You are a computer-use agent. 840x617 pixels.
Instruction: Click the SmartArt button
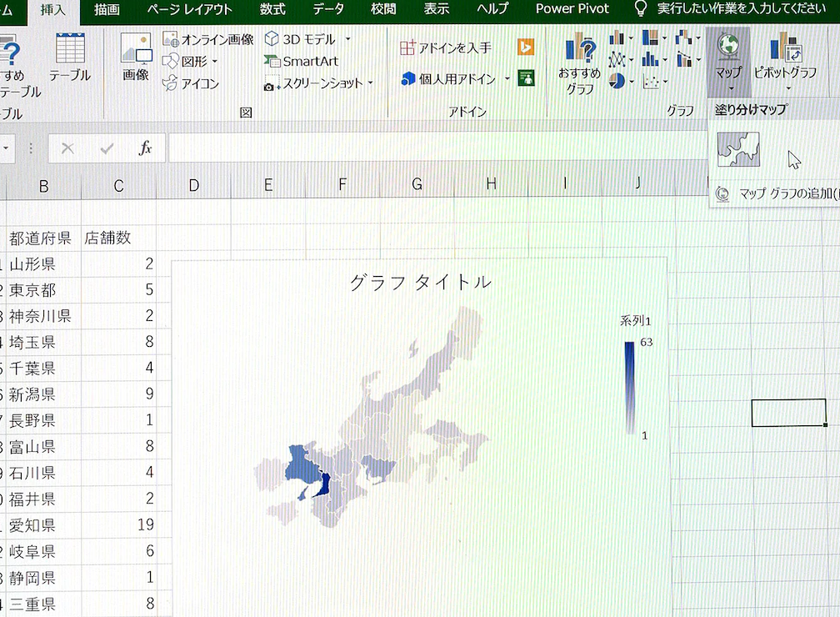coord(300,61)
